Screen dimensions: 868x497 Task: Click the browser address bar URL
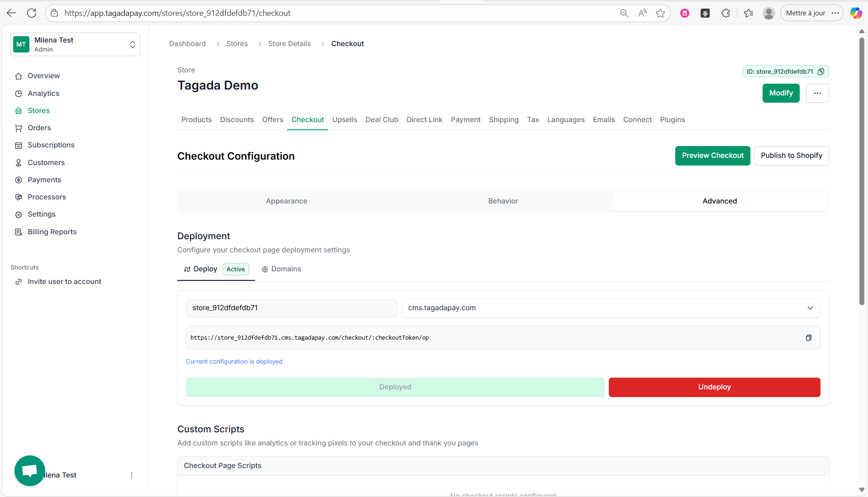tap(177, 13)
